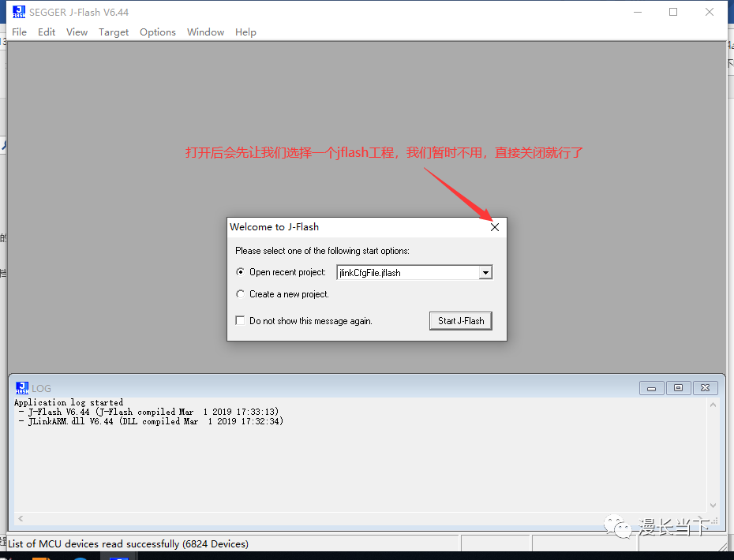Click the log's scroll right arrow
The height and width of the screenshot is (560, 734).
tap(702, 519)
